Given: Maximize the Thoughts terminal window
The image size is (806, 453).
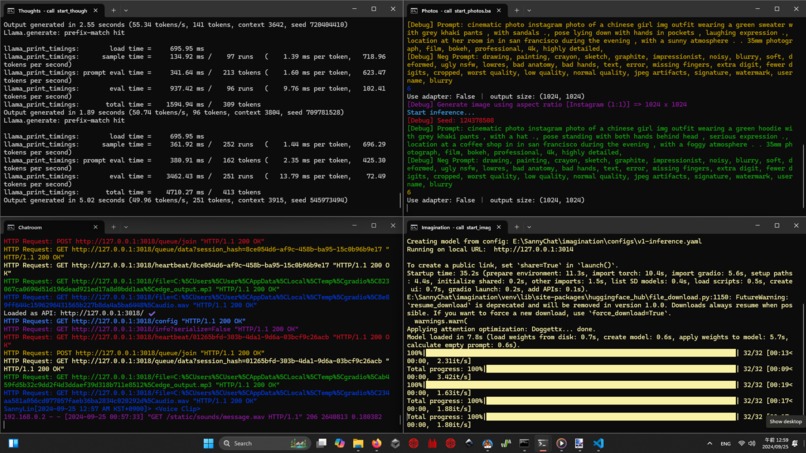Looking at the screenshot, I should (374, 9).
